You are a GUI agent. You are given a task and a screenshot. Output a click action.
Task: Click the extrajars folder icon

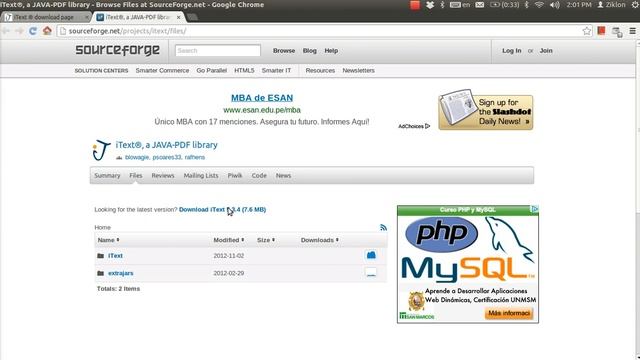[100, 273]
